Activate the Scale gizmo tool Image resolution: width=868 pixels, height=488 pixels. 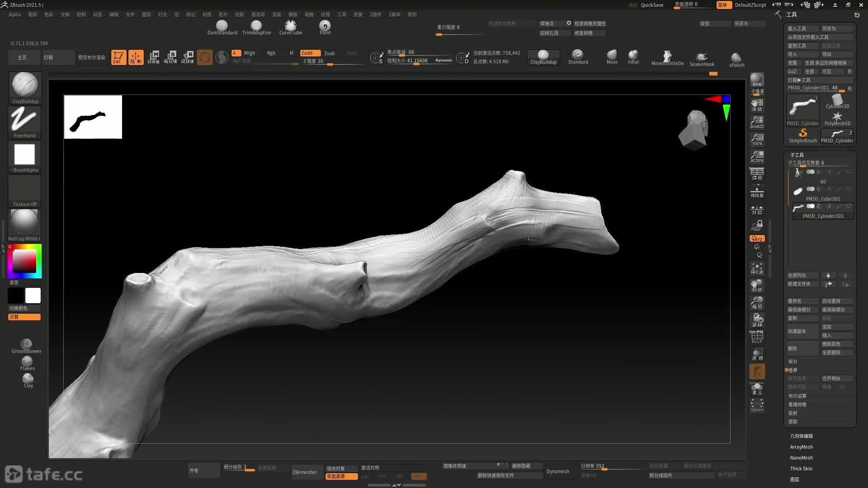point(170,57)
